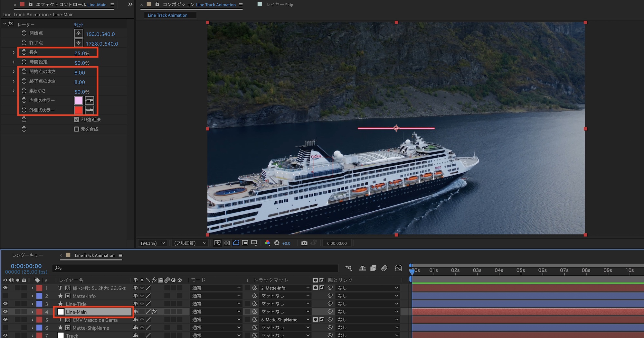The width and height of the screenshot is (644, 338).
Task: Expand the 柔らかさ property triangle
Action: (14, 91)
